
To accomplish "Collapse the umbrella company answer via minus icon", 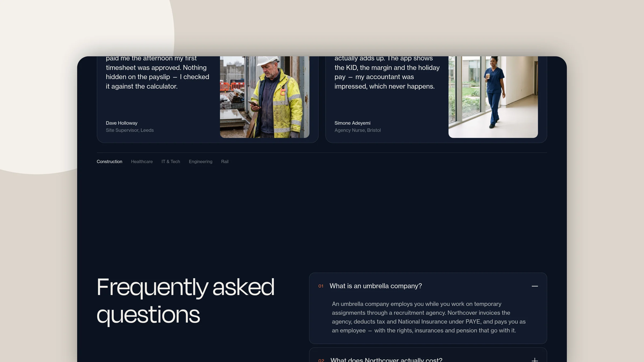I will pyautogui.click(x=535, y=286).
